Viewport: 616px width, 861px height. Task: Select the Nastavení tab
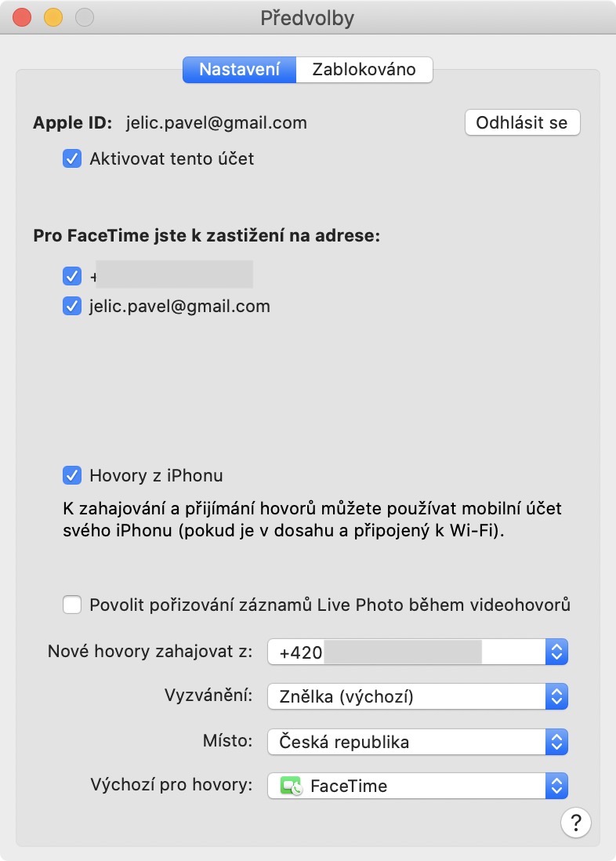click(239, 69)
